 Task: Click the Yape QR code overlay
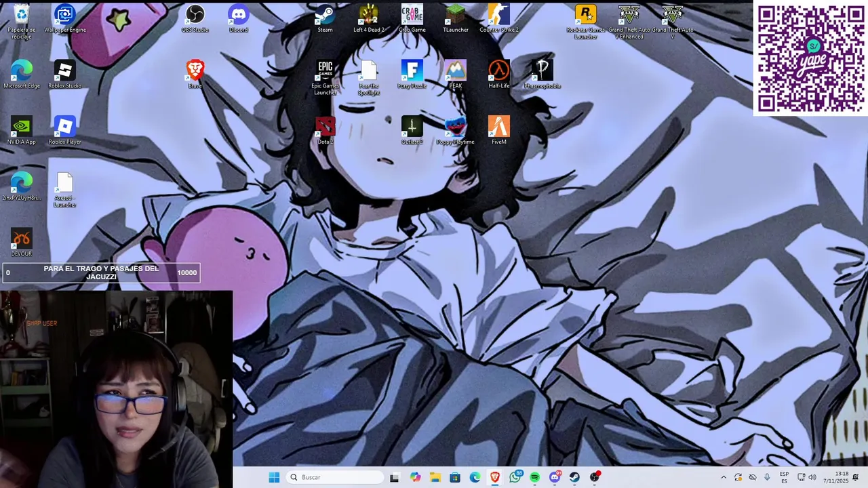pos(810,58)
